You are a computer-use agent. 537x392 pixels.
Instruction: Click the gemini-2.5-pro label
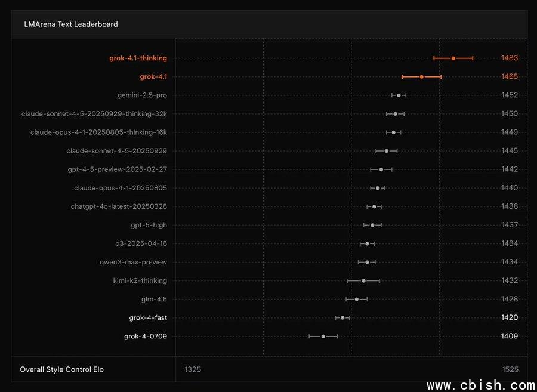click(142, 95)
